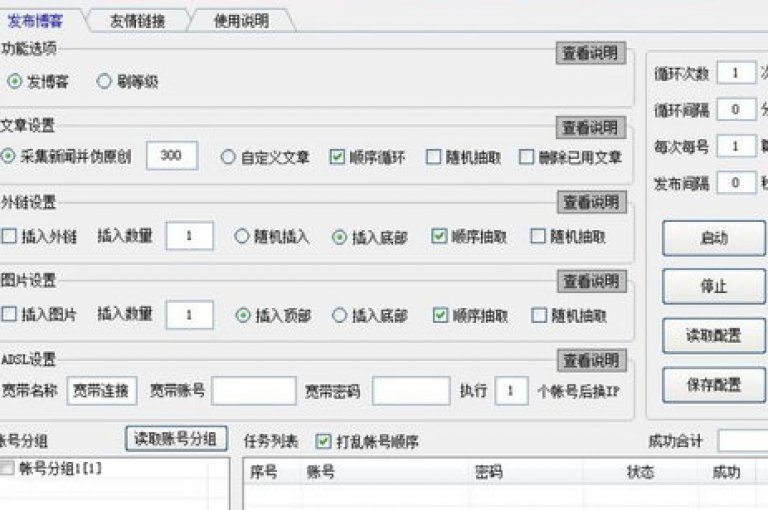Select the 刷等级 radio option

tap(104, 81)
